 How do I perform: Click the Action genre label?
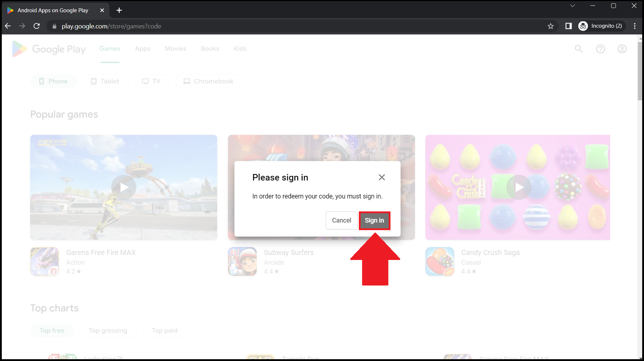(76, 262)
